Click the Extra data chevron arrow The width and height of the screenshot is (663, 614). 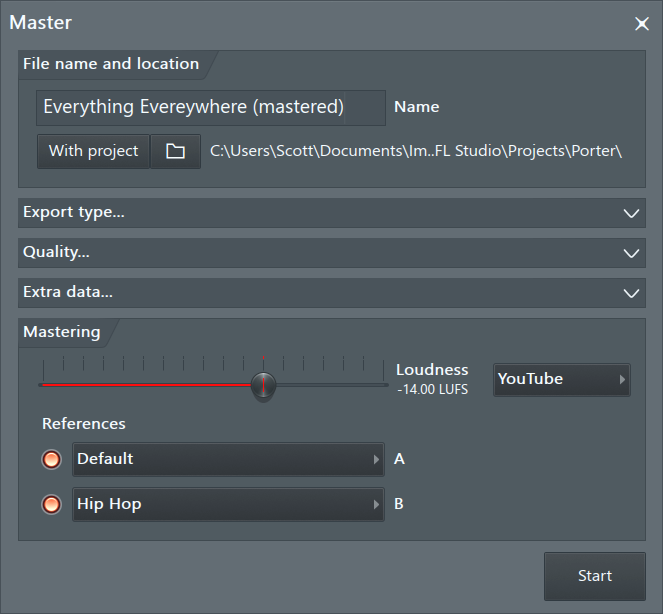[x=630, y=293]
